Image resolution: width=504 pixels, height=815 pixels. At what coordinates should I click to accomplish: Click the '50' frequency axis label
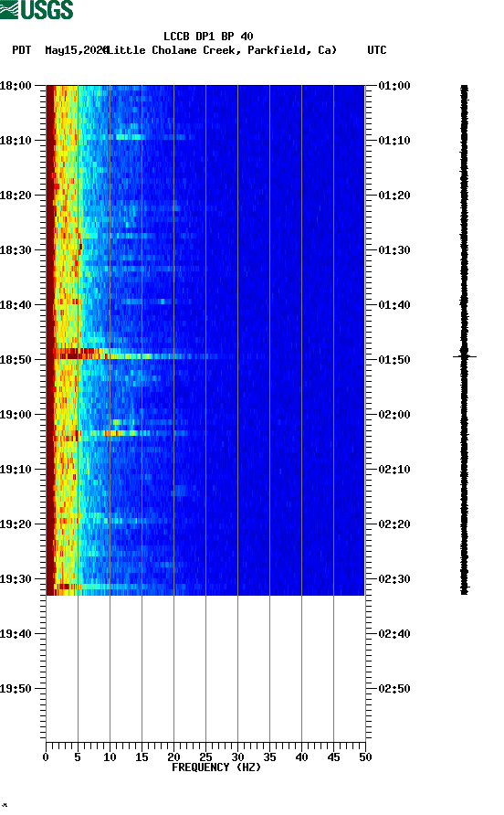[365, 757]
